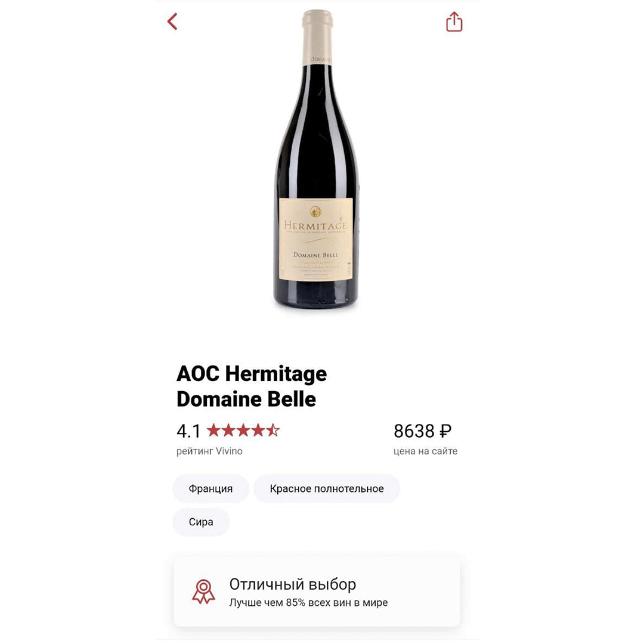644x644 pixels.
Task: Select the middle star of the rating
Action: [243, 430]
